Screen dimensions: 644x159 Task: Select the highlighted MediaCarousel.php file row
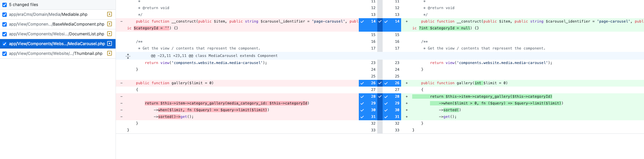(x=58, y=44)
